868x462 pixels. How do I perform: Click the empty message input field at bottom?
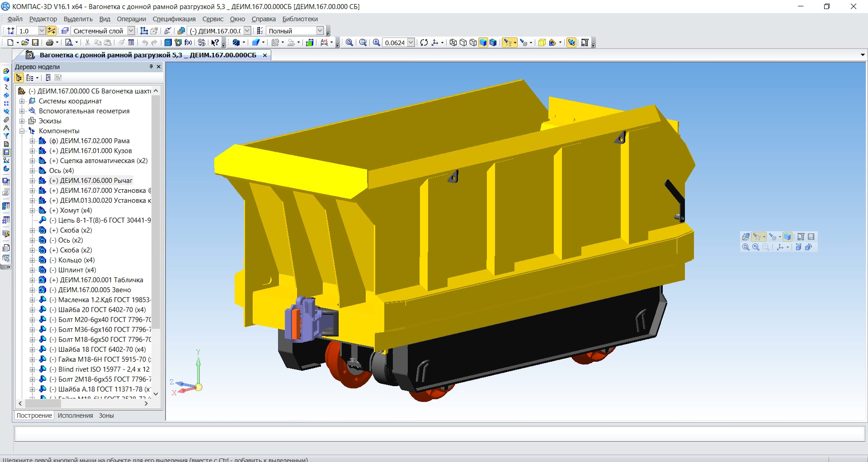point(439,434)
